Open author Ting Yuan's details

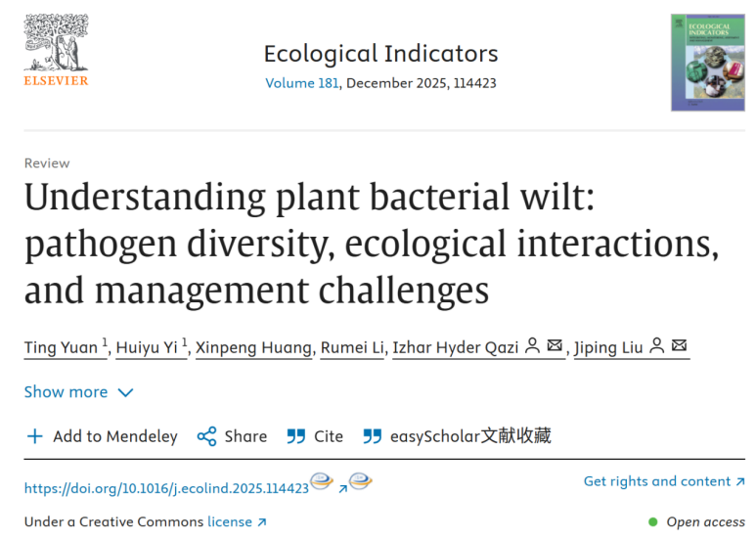tap(61, 347)
